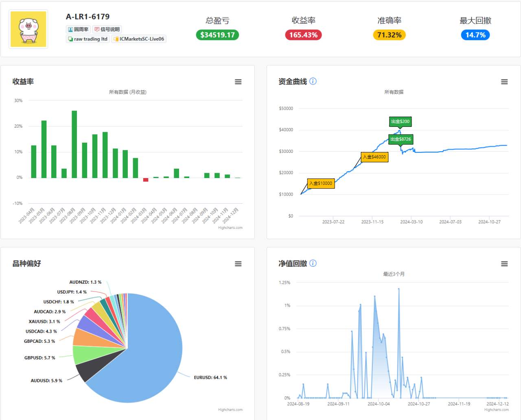The width and height of the screenshot is (521, 420).
Task: Open the 净值回撤 chart hamburger menu
Action: 504,264
